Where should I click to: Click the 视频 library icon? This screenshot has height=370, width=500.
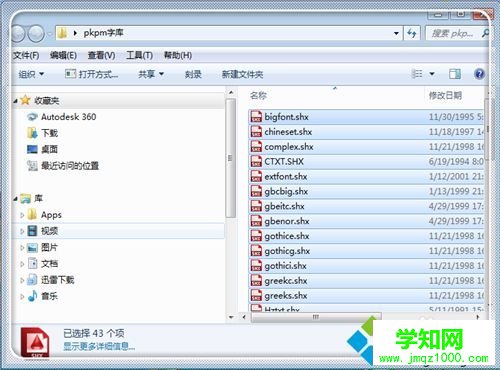pyautogui.click(x=32, y=231)
